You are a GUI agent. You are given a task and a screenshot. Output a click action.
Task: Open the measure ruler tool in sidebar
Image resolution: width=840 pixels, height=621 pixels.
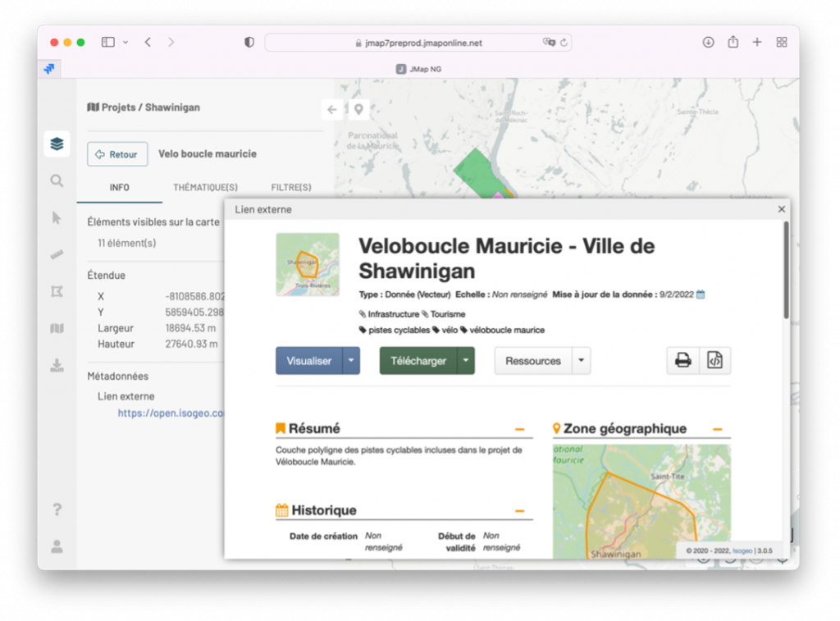click(57, 254)
